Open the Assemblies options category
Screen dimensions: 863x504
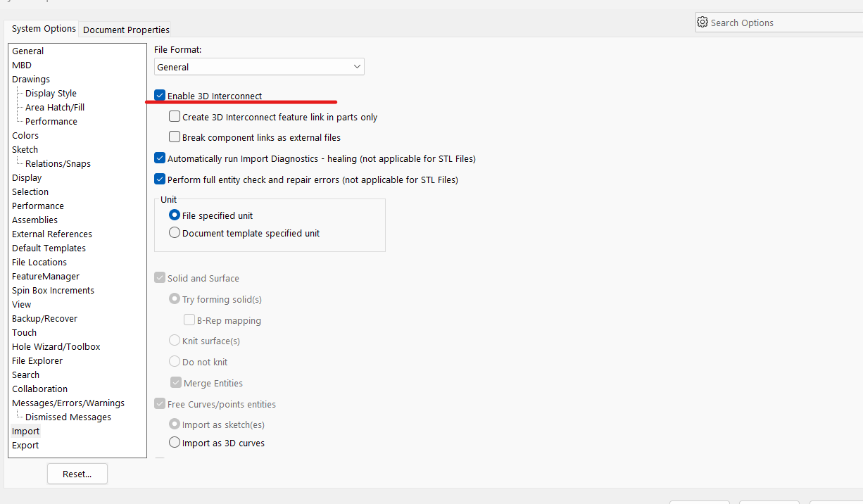pos(35,220)
